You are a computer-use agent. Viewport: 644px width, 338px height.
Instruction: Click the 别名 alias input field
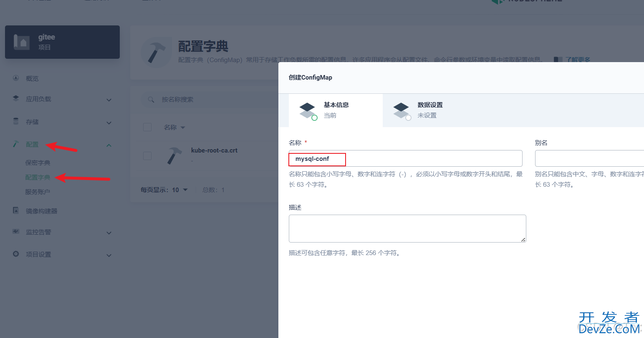tap(589, 158)
